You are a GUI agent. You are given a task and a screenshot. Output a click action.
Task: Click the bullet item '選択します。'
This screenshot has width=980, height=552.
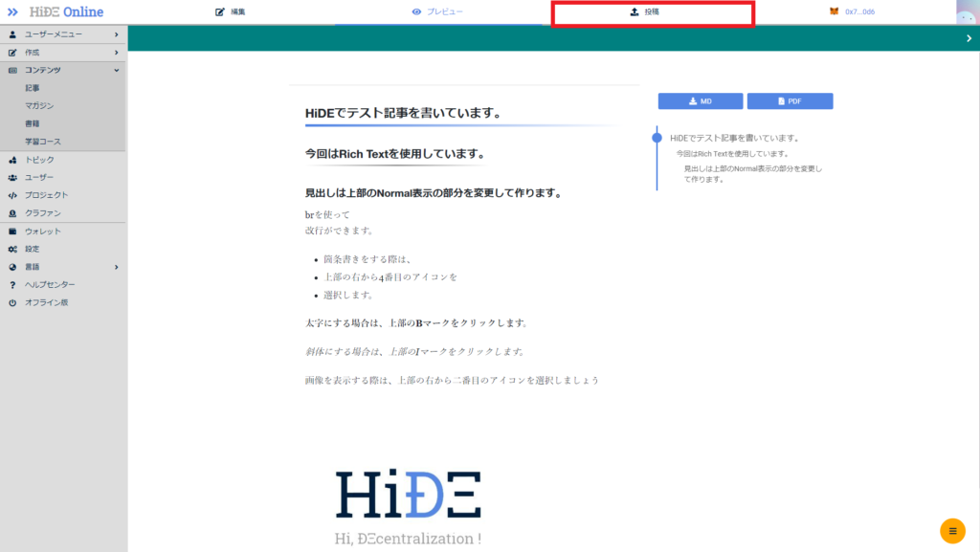(348, 295)
